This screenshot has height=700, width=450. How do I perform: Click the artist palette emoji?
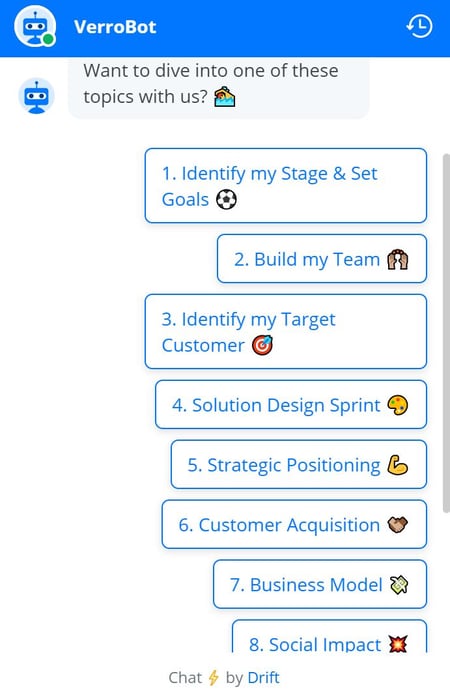pos(397,405)
